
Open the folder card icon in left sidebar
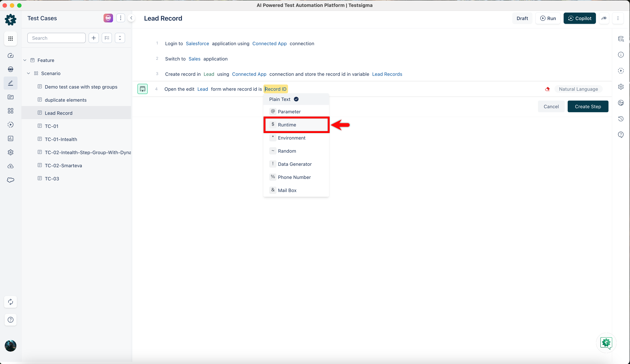click(11, 97)
